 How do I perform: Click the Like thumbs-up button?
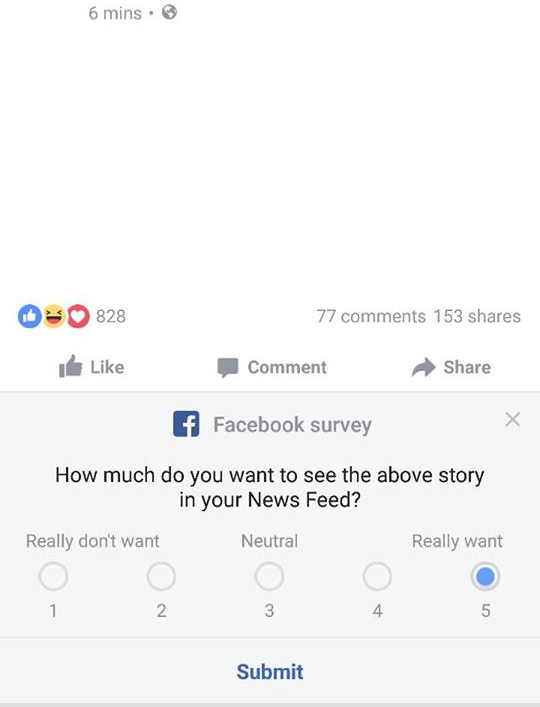click(x=92, y=367)
